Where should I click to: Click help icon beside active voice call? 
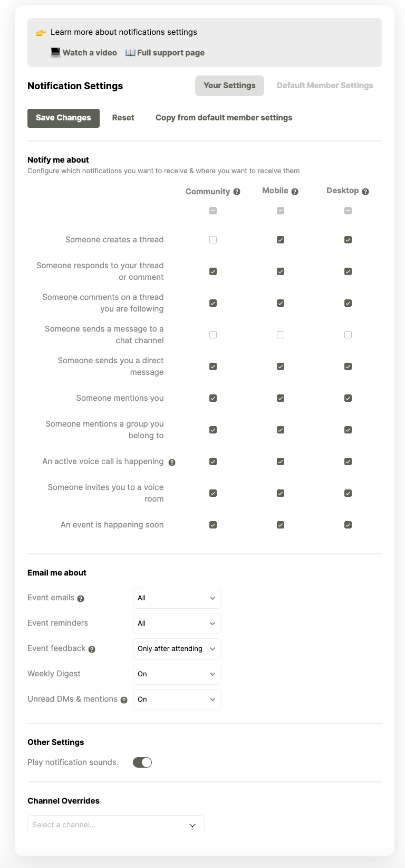click(x=172, y=463)
